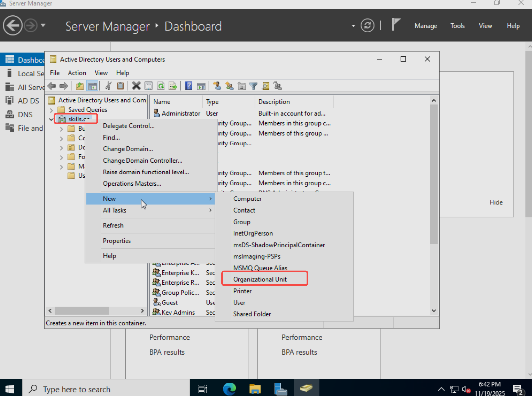532x396 pixels.
Task: Click the Refresh icon in ADUC toolbar
Action: pos(161,86)
